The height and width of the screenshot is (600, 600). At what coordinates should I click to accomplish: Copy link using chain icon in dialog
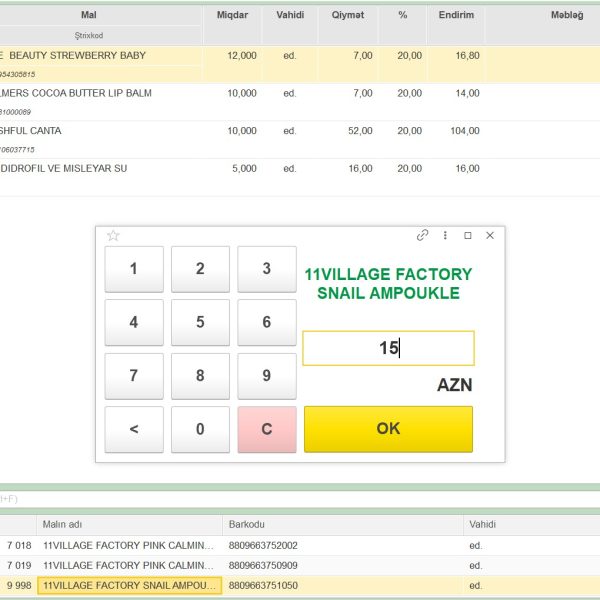(x=422, y=235)
